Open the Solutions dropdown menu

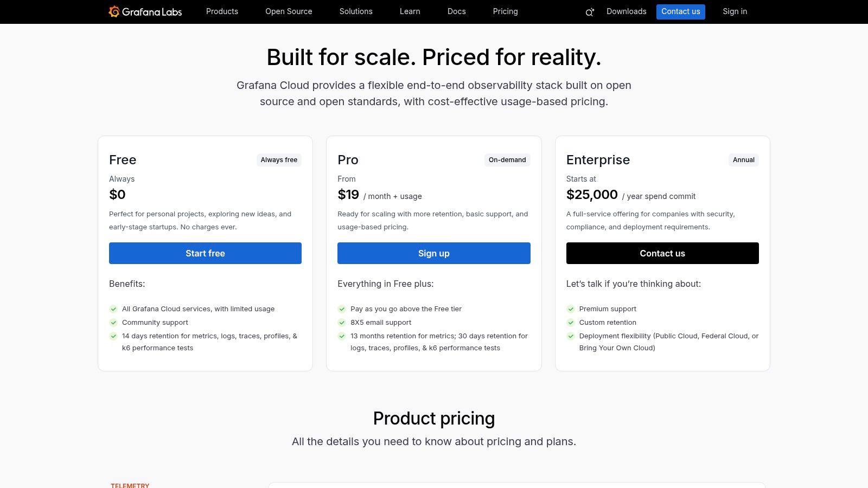356,11
